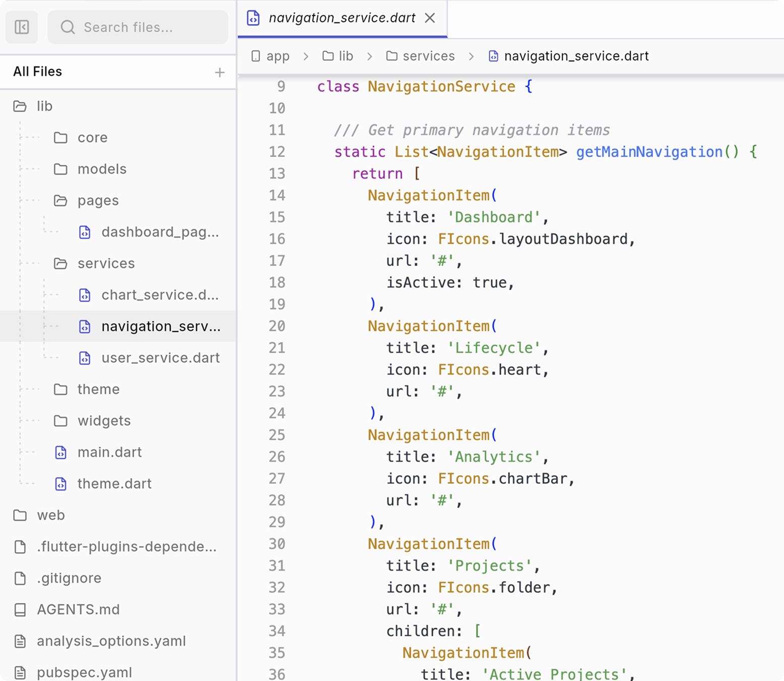Open .flutter-plugins-depende... file
This screenshot has width=784, height=681.
(118, 547)
